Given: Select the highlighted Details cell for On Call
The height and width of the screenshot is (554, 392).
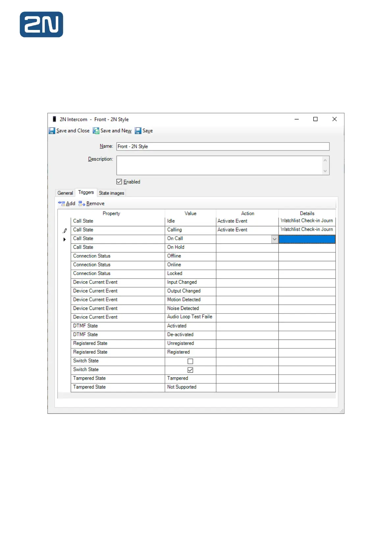Looking at the screenshot, I should click(x=307, y=239).
